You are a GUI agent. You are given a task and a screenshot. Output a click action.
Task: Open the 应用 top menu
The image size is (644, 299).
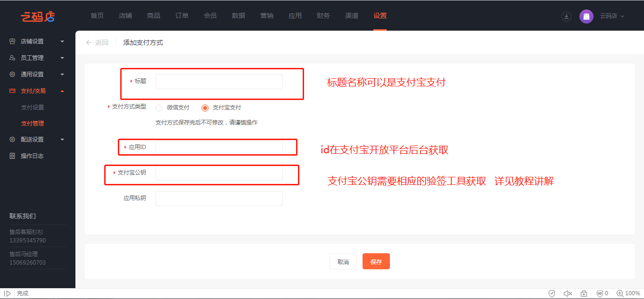click(x=295, y=16)
